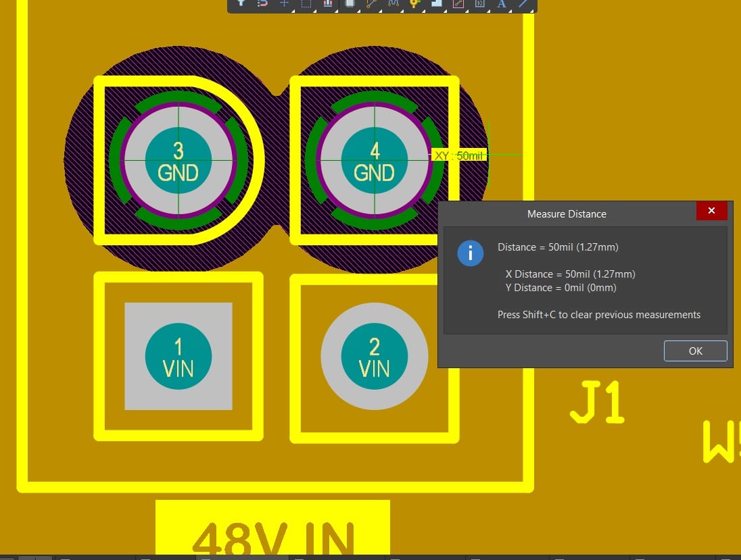741x560 pixels.
Task: Click the X Distance = 50mil line
Action: [571, 274]
